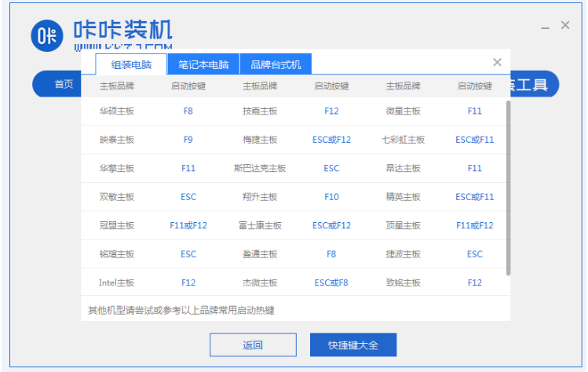
Task: Open 快捷键大全 full hotkey list
Action: coord(352,345)
